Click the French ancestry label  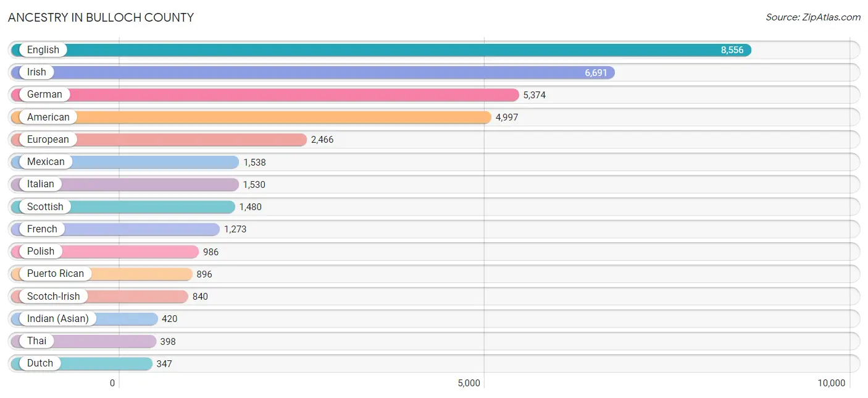pyautogui.click(x=42, y=229)
